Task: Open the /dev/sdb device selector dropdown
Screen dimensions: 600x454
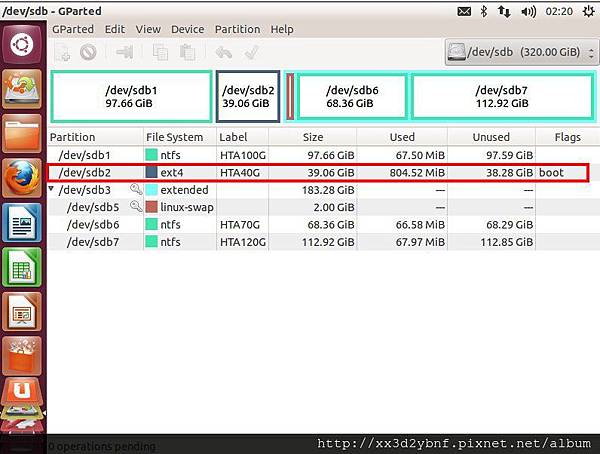Action: 521,52
